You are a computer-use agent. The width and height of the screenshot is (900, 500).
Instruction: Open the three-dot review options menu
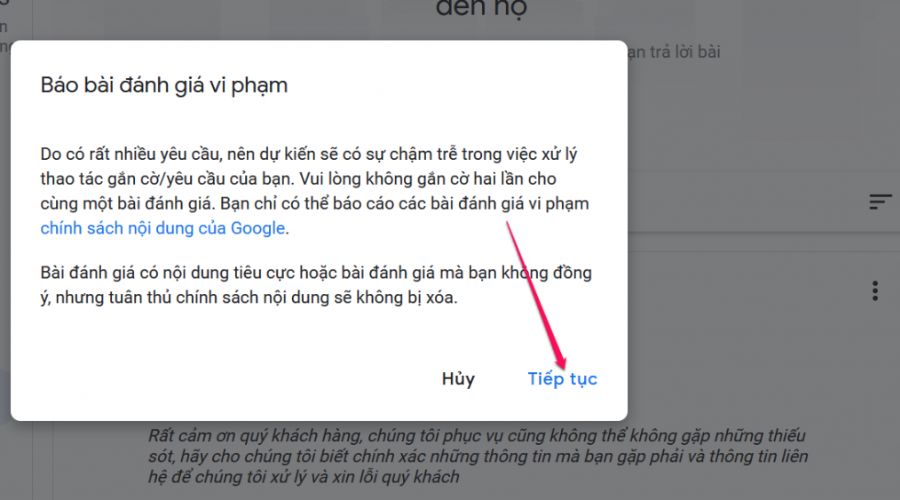(x=875, y=291)
